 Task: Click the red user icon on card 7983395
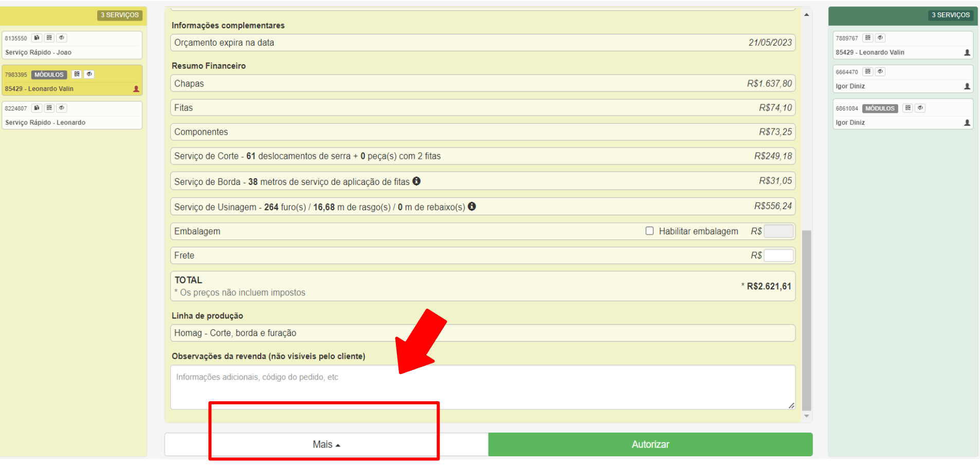(136, 89)
